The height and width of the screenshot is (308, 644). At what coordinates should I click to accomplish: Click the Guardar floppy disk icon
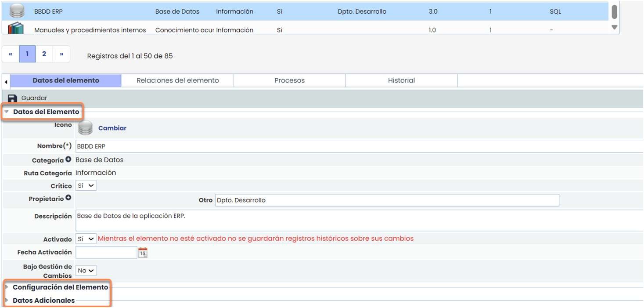pyautogui.click(x=12, y=98)
